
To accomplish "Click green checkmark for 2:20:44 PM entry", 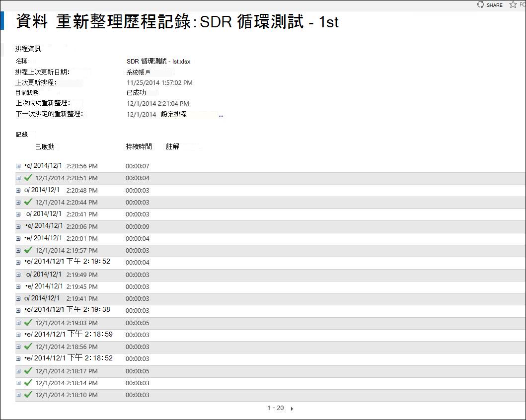I will click(28, 202).
